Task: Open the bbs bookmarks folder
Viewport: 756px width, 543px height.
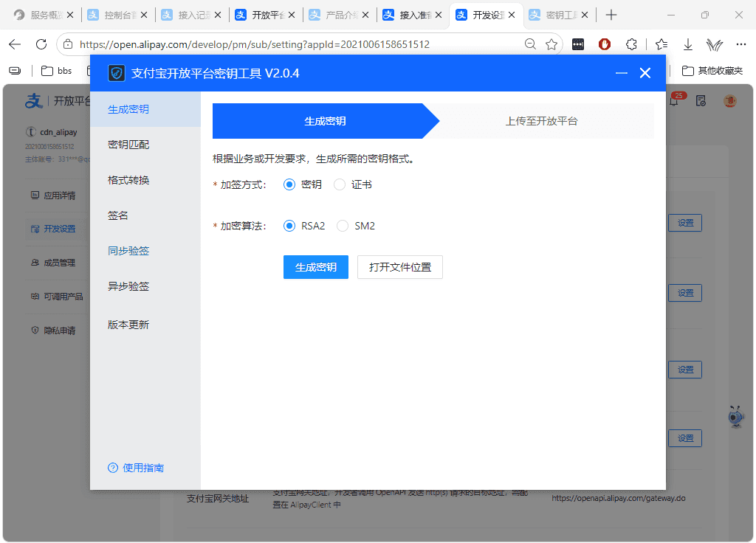Action: pyautogui.click(x=56, y=71)
